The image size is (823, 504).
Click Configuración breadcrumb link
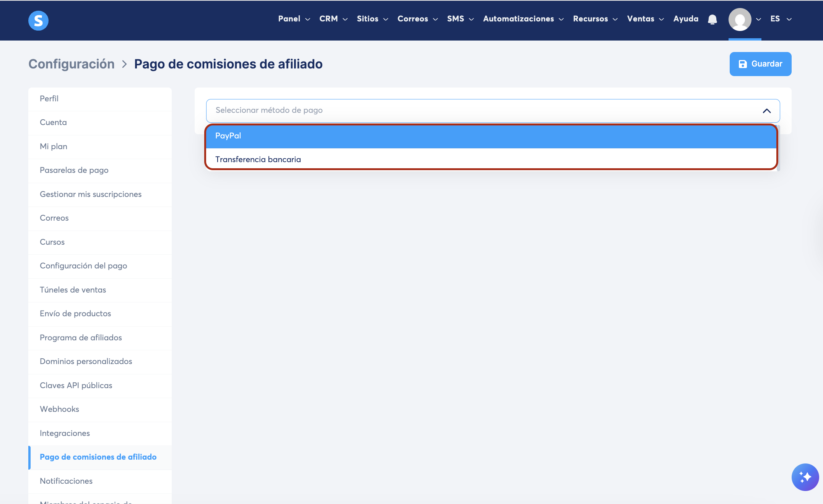tap(72, 64)
